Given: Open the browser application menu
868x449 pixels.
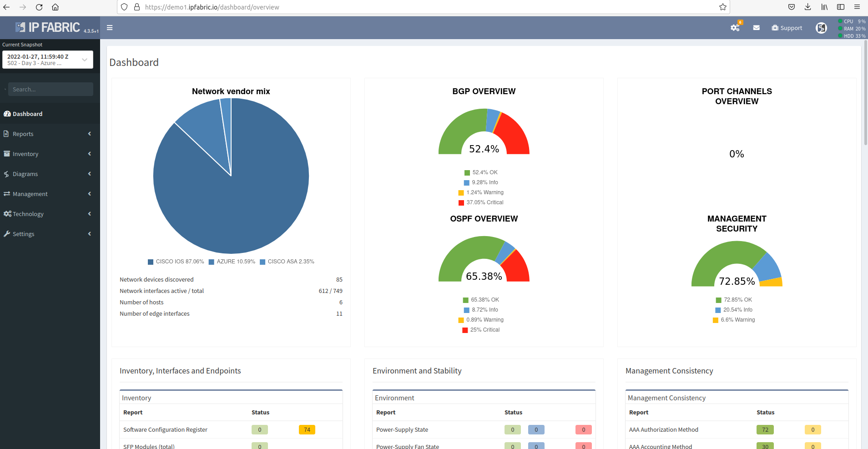Looking at the screenshot, I should tap(857, 7).
